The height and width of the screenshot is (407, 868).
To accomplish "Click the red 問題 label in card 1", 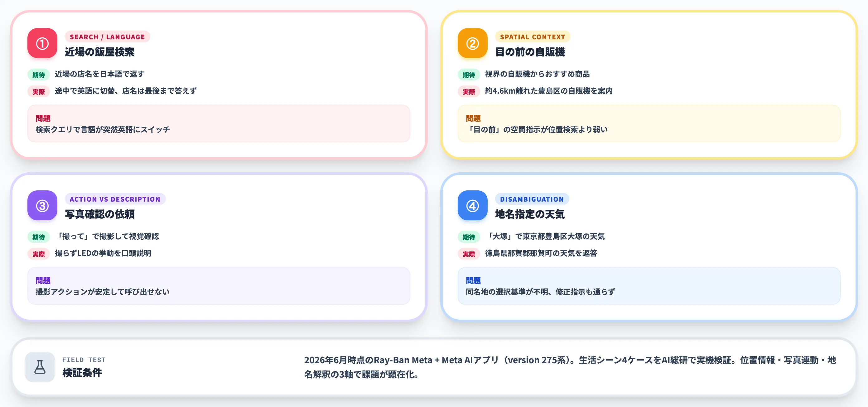I will pyautogui.click(x=43, y=118).
